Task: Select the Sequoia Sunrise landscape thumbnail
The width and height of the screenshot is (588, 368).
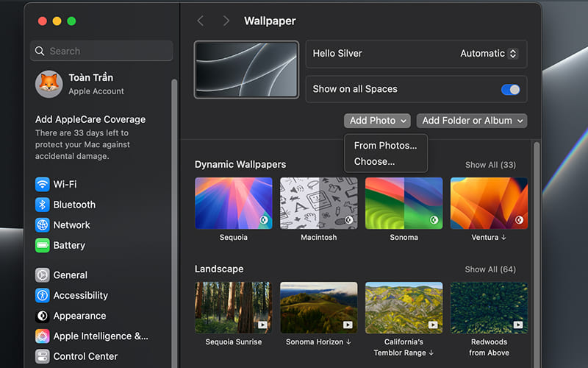Action: (234, 308)
